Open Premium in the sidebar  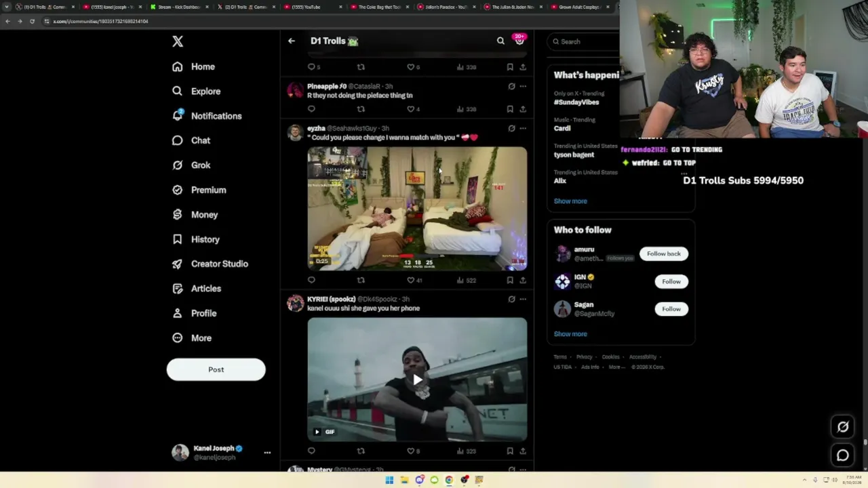(199, 190)
